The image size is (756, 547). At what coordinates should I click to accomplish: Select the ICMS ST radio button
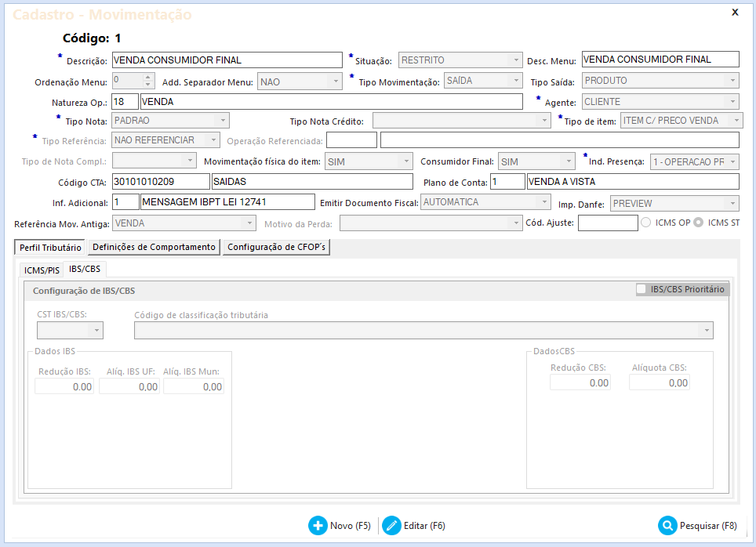(698, 223)
